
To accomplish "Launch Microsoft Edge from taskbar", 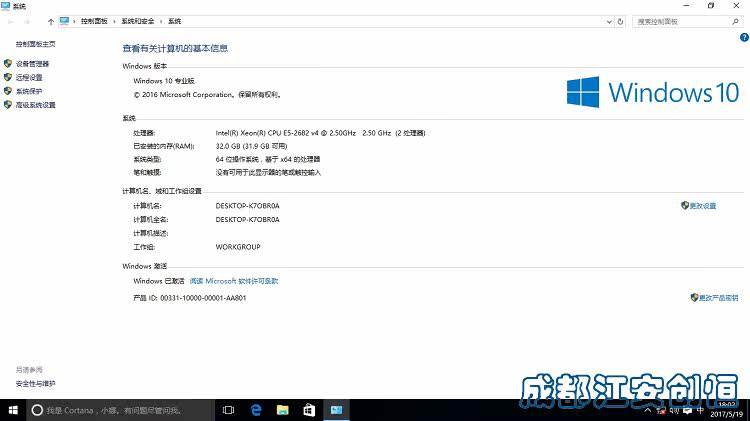I will pyautogui.click(x=256, y=410).
